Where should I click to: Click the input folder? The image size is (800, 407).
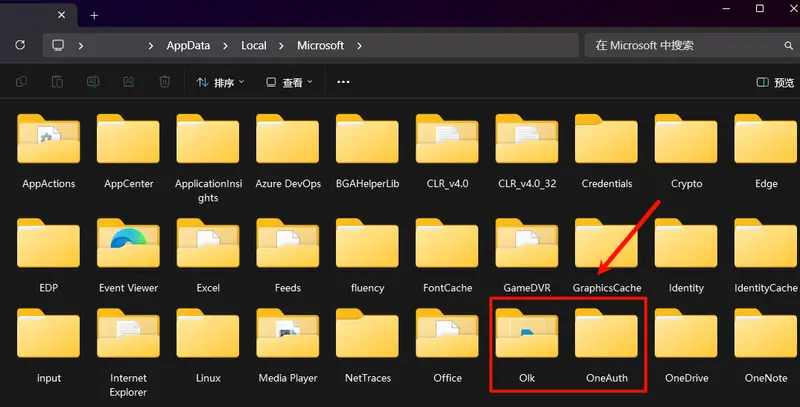point(48,346)
